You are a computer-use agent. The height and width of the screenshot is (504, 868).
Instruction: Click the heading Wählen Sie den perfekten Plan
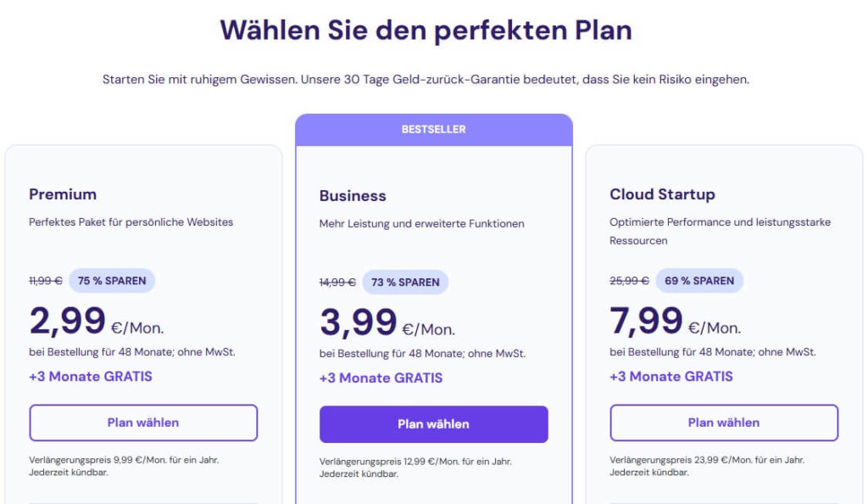[x=426, y=31]
